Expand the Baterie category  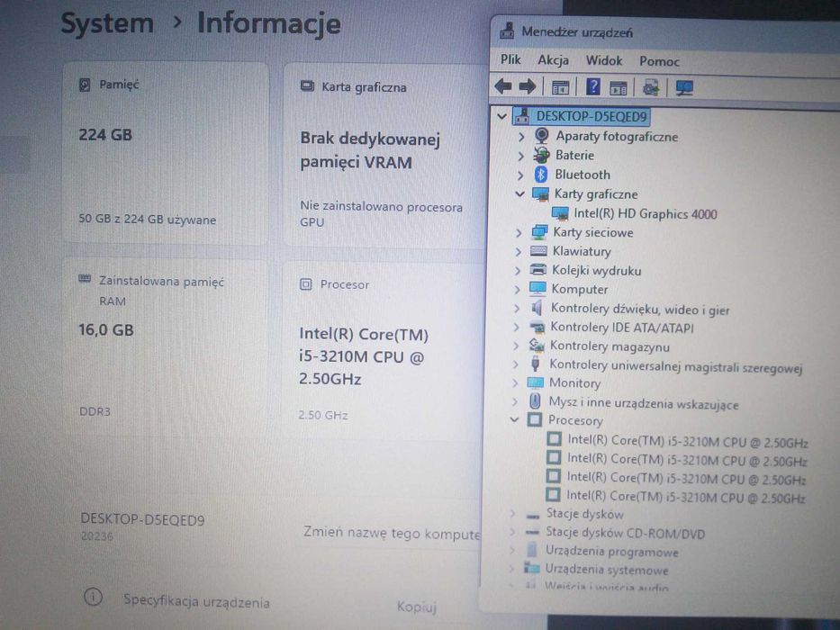tap(520, 156)
